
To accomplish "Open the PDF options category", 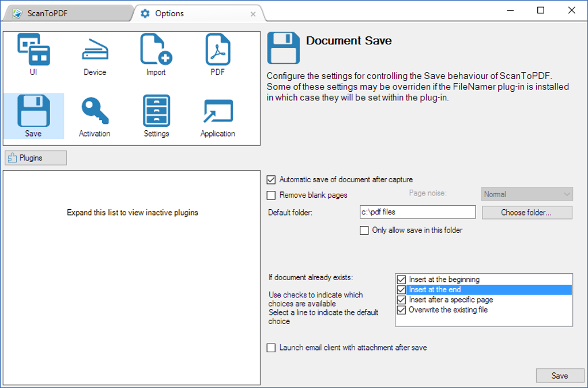I will (217, 54).
